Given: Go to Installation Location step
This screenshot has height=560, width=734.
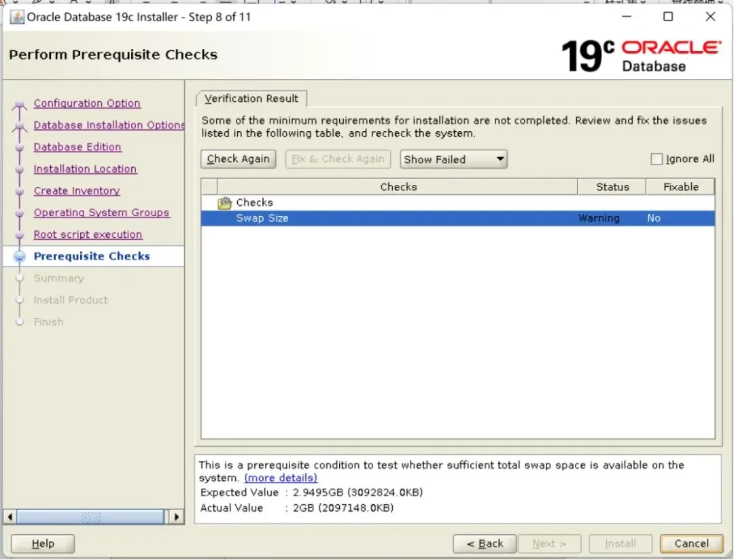Looking at the screenshot, I should tap(85, 169).
